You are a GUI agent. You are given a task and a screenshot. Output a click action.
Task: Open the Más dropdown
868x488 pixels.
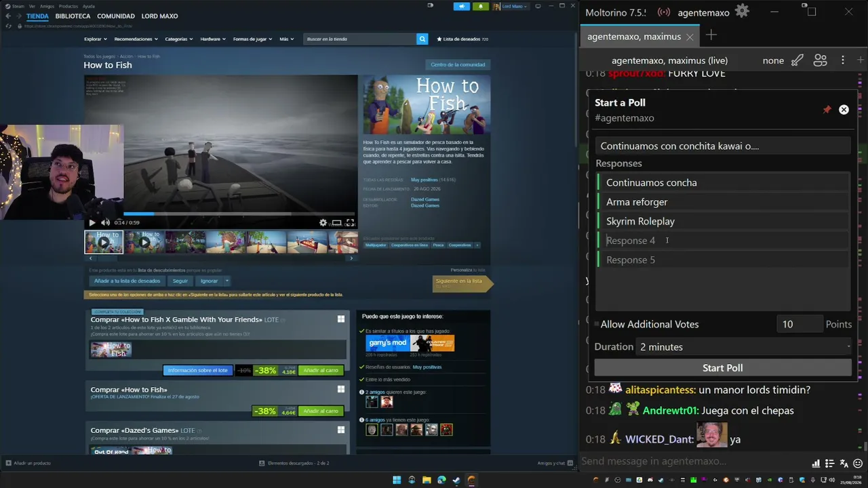(x=286, y=39)
